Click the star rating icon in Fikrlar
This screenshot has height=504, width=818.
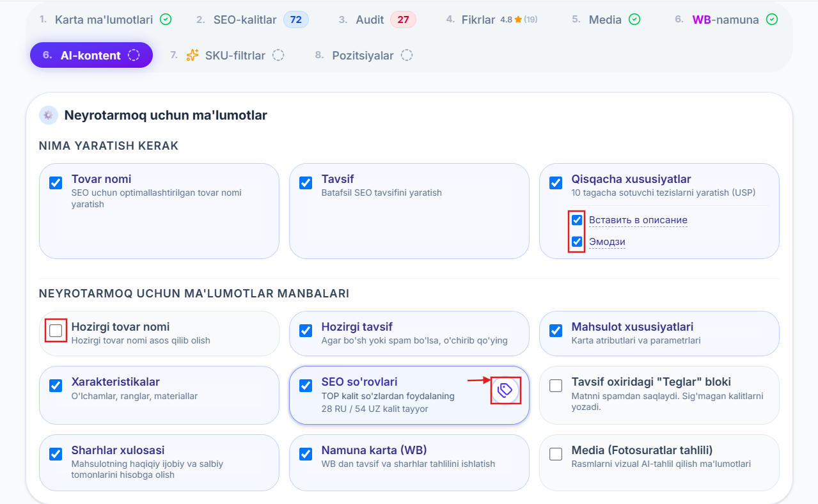click(518, 20)
